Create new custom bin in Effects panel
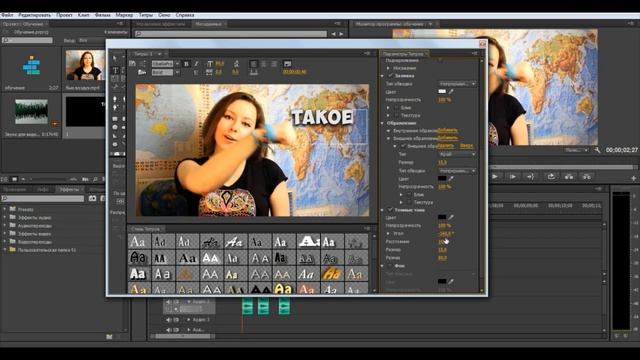The image size is (640, 360). coord(109,337)
